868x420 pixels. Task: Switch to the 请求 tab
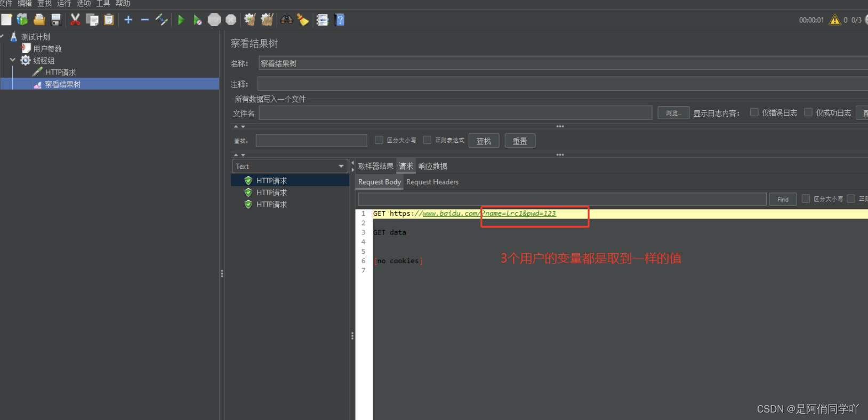tap(406, 166)
